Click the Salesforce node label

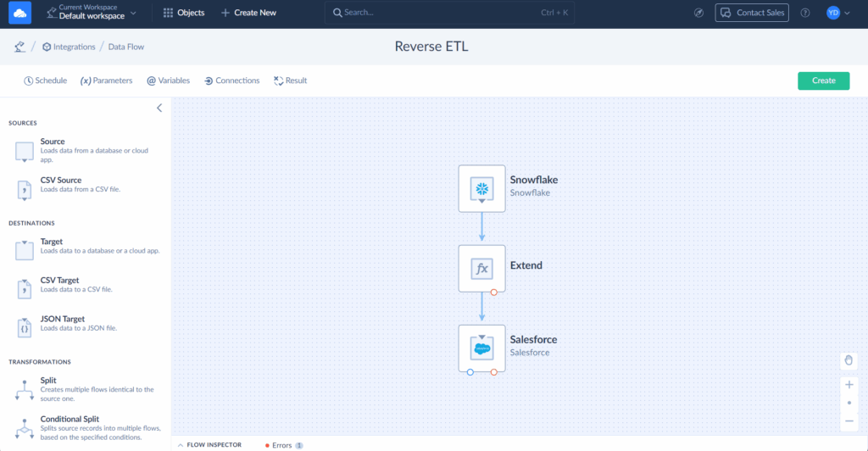pos(533,340)
